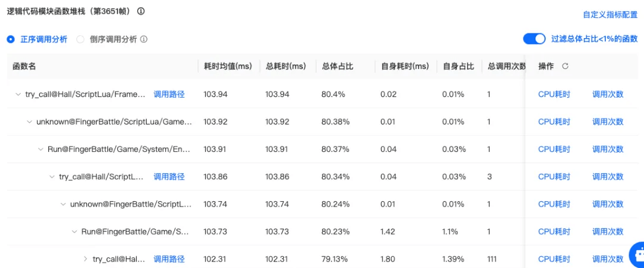Select 倒序调用分析 radio button
This screenshot has width=644, height=268.
pyautogui.click(x=80, y=39)
